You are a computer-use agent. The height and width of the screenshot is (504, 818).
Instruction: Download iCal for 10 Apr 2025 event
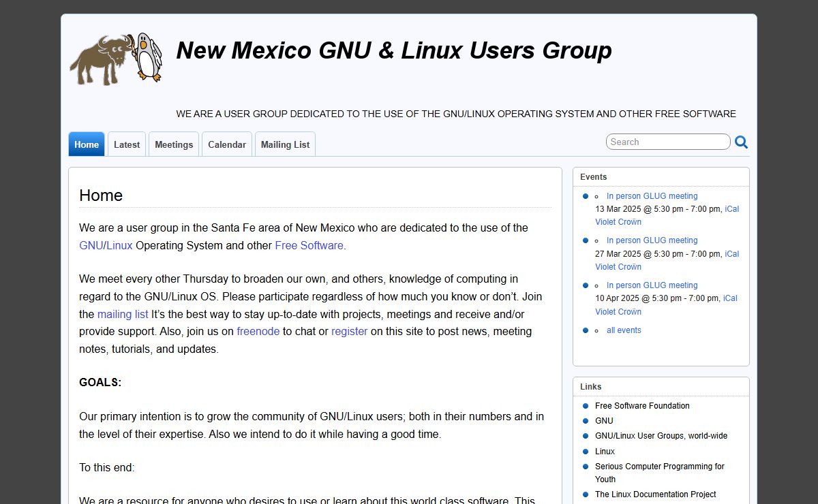730,298
